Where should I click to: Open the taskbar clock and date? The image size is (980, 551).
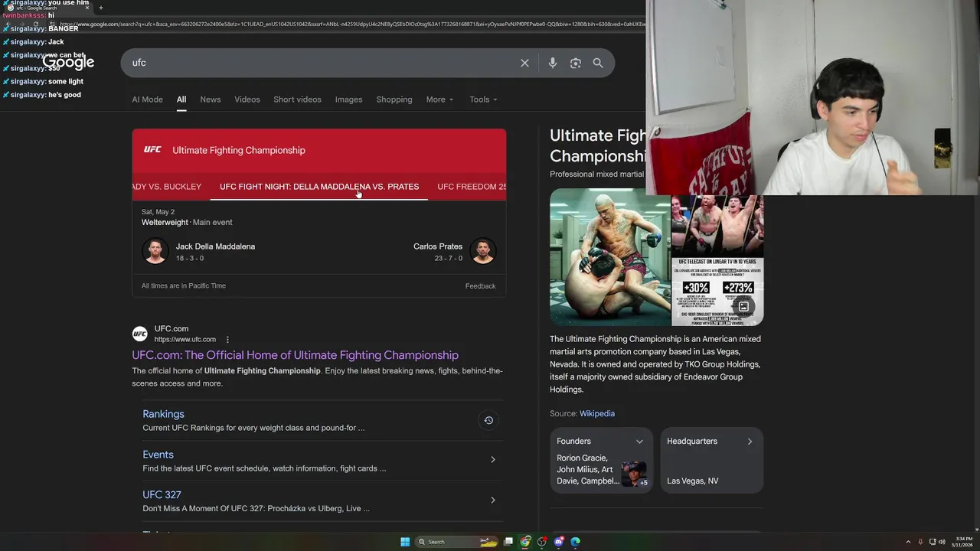tap(961, 542)
